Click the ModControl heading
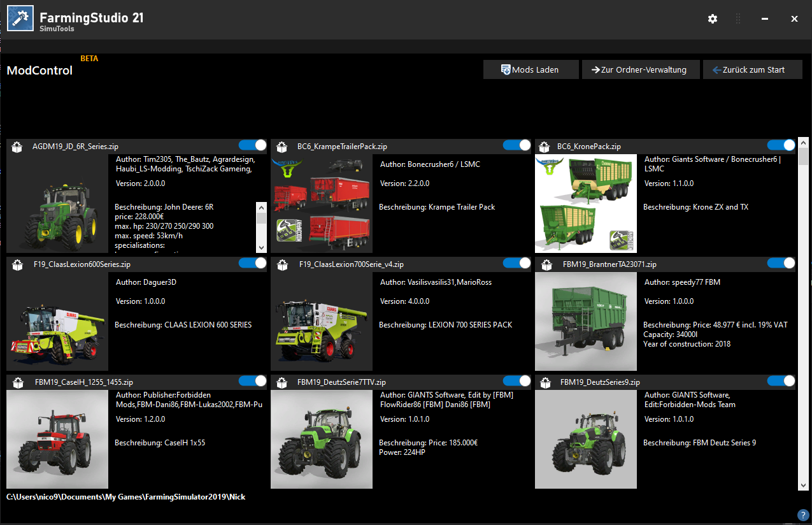 [x=39, y=71]
